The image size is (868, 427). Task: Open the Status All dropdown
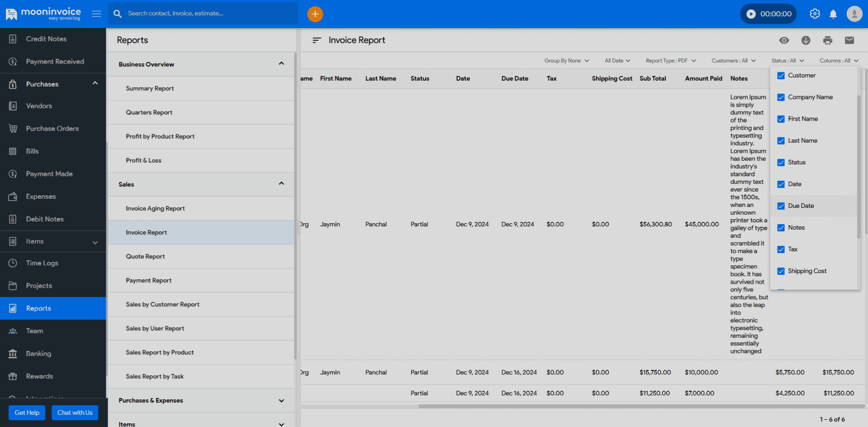coord(787,61)
